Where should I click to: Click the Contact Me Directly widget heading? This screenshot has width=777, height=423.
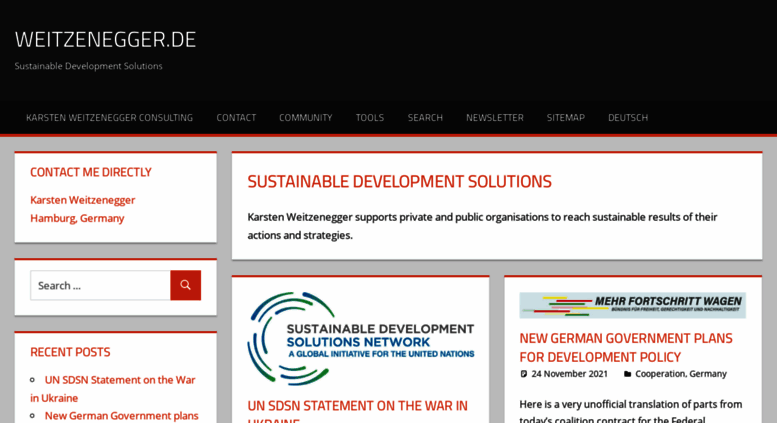91,172
